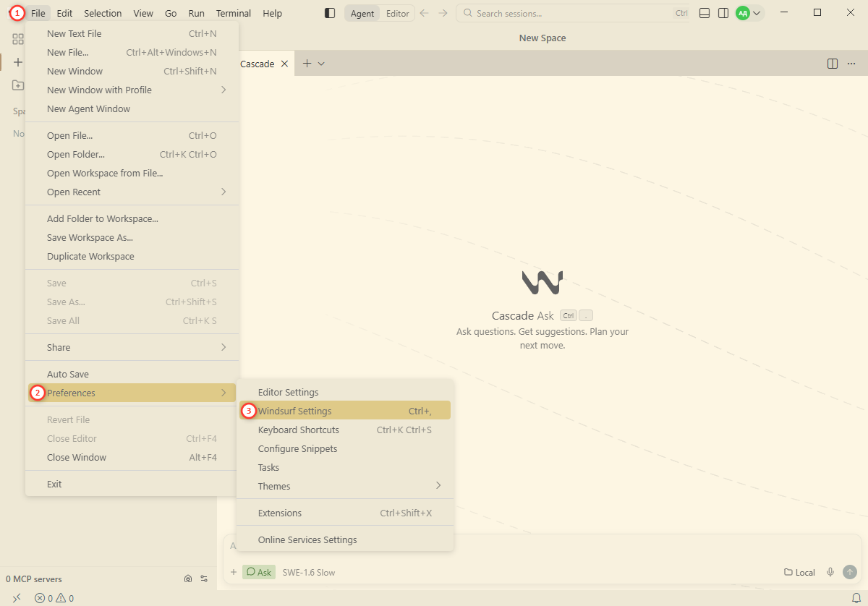The image size is (868, 606).
Task: Toggle the Ask mode chip
Action: coord(259,572)
